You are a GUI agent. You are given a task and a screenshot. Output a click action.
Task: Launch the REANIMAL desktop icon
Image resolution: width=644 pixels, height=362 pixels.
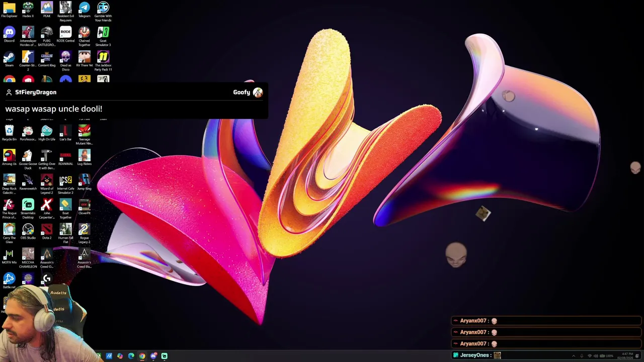click(x=65, y=158)
